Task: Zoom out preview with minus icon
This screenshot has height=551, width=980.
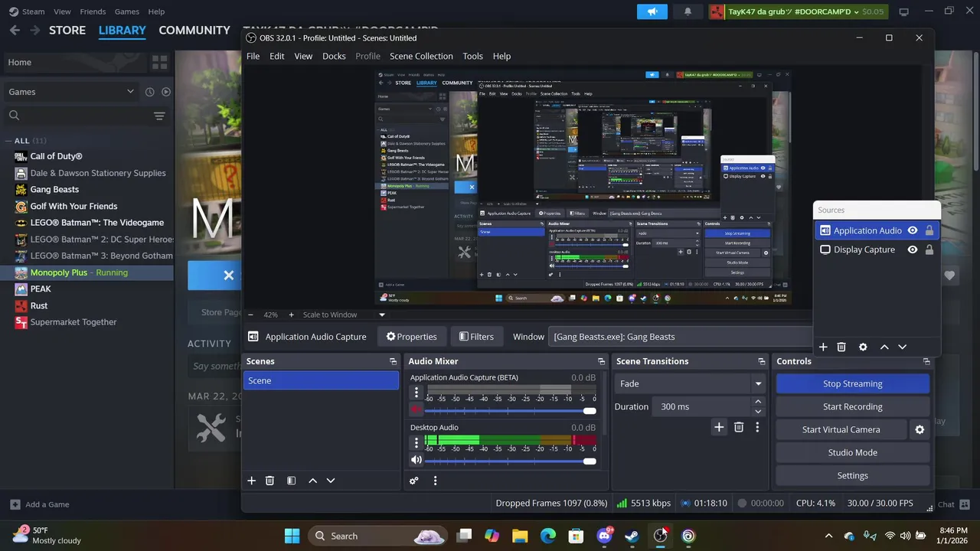Action: click(250, 315)
